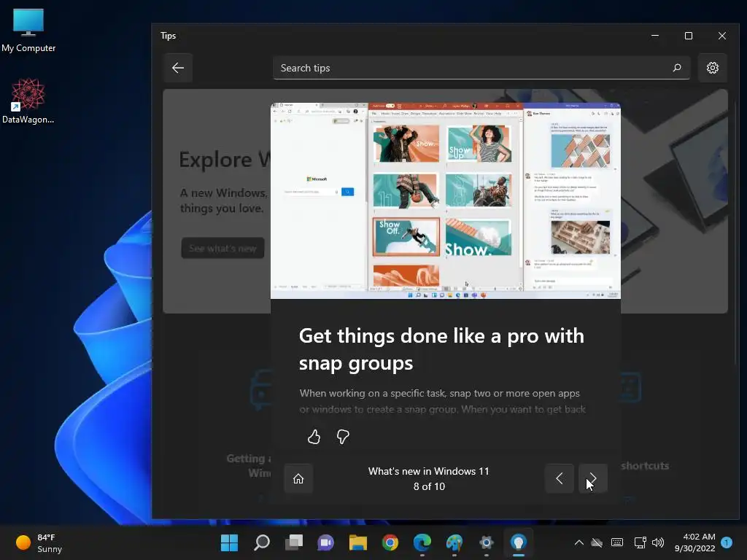Click the Tips lightbulb taskbar icon
The image size is (747, 560).
tap(519, 542)
